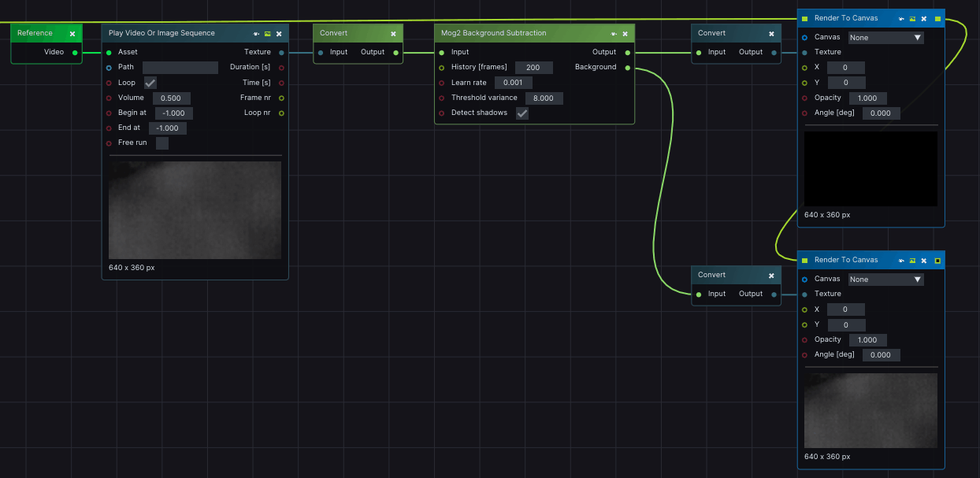This screenshot has width=980, height=478.
Task: Disable the Detect shadows checkbox
Action: click(x=522, y=113)
